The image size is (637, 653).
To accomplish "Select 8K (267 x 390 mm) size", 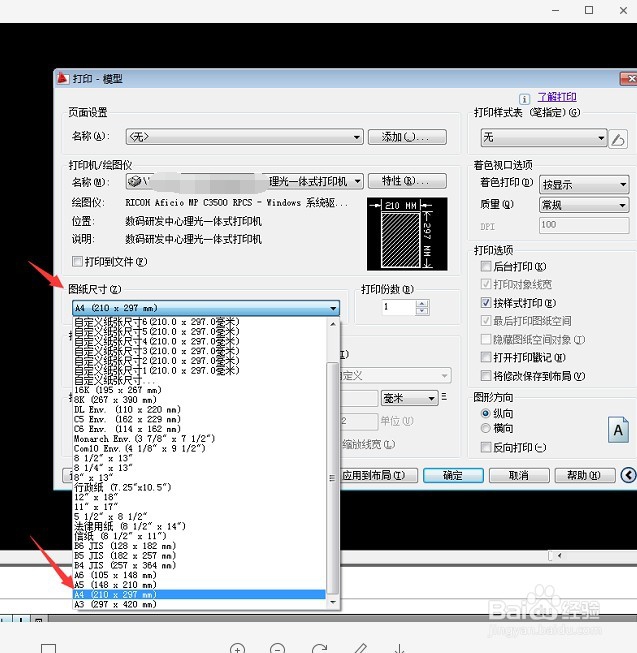I will [199, 400].
